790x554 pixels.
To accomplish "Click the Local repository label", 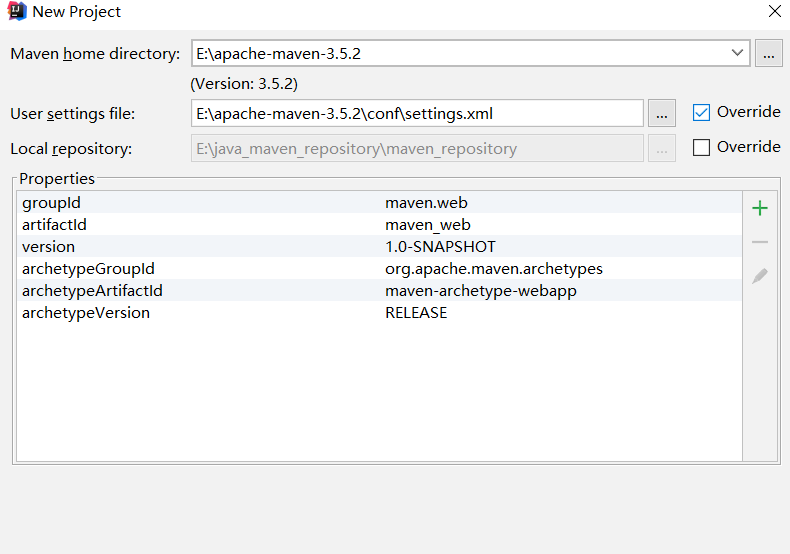I will point(71,149).
